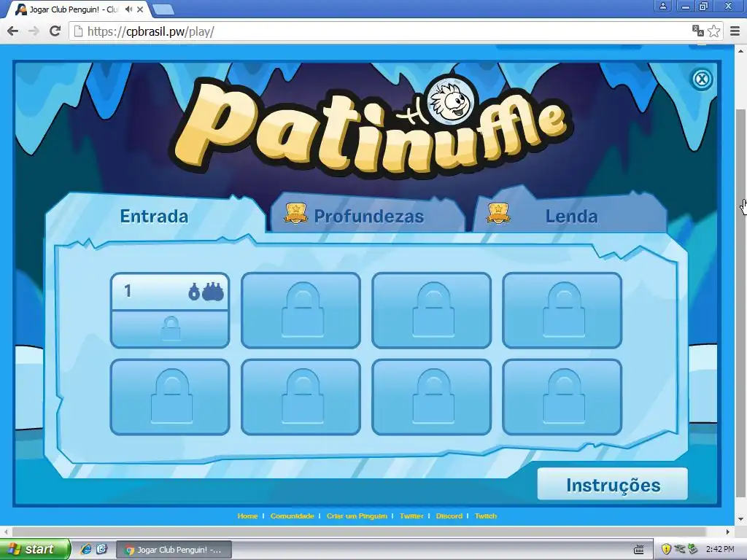Click the second quick launch icon
This screenshot has width=747, height=560.
(102, 549)
